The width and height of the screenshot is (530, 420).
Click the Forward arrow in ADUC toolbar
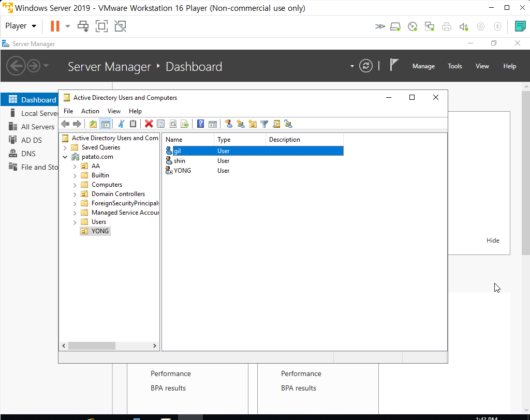click(x=77, y=124)
